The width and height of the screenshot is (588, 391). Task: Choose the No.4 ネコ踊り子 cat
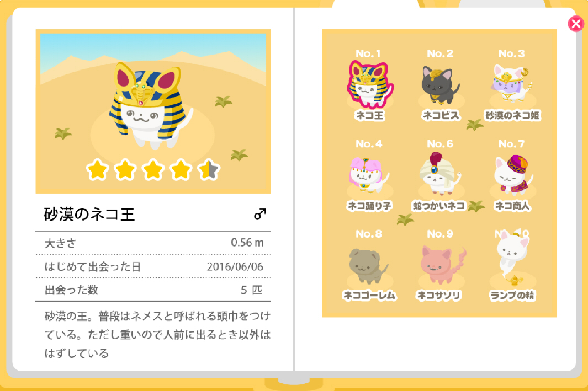click(369, 175)
